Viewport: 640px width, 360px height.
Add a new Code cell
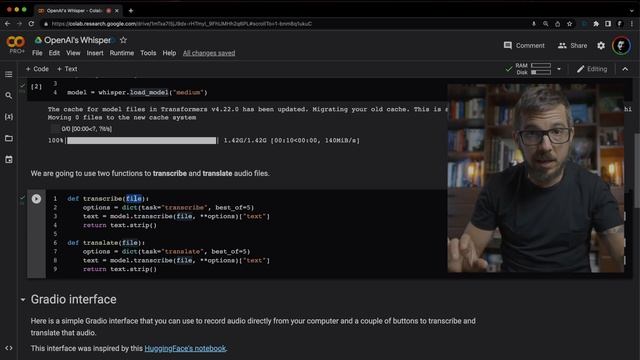37,69
